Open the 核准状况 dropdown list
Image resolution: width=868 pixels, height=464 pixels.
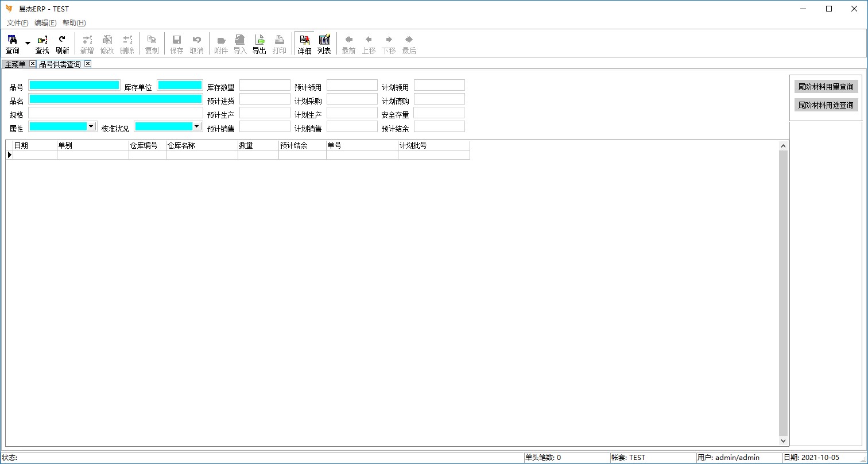click(196, 126)
